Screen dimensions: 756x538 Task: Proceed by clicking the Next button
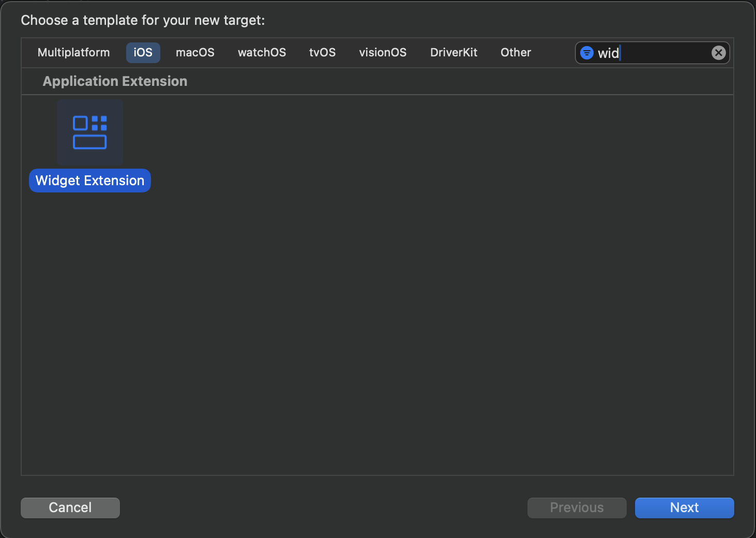pos(684,507)
